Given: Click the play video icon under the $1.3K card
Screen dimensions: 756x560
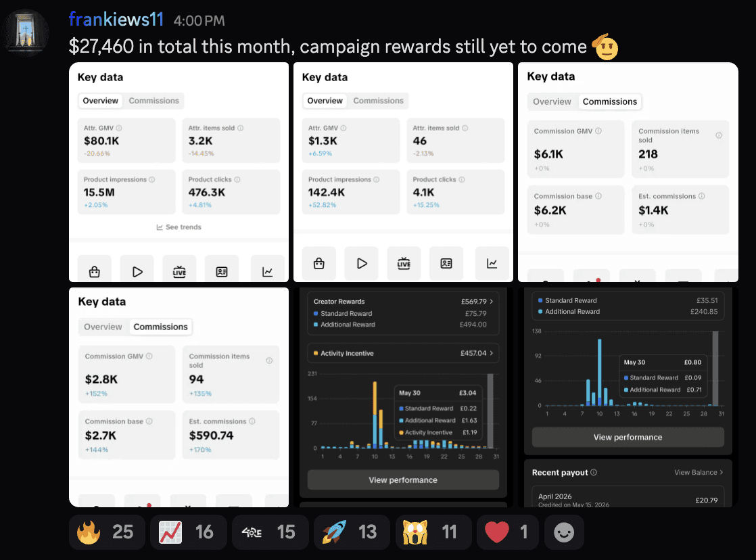Looking at the screenshot, I should (362, 263).
